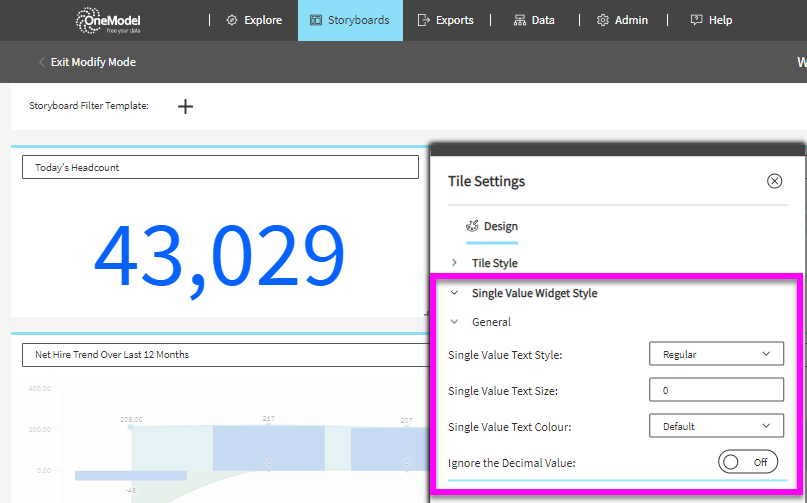807x503 pixels.
Task: Open Single Value Text Style dropdown
Action: tap(716, 354)
